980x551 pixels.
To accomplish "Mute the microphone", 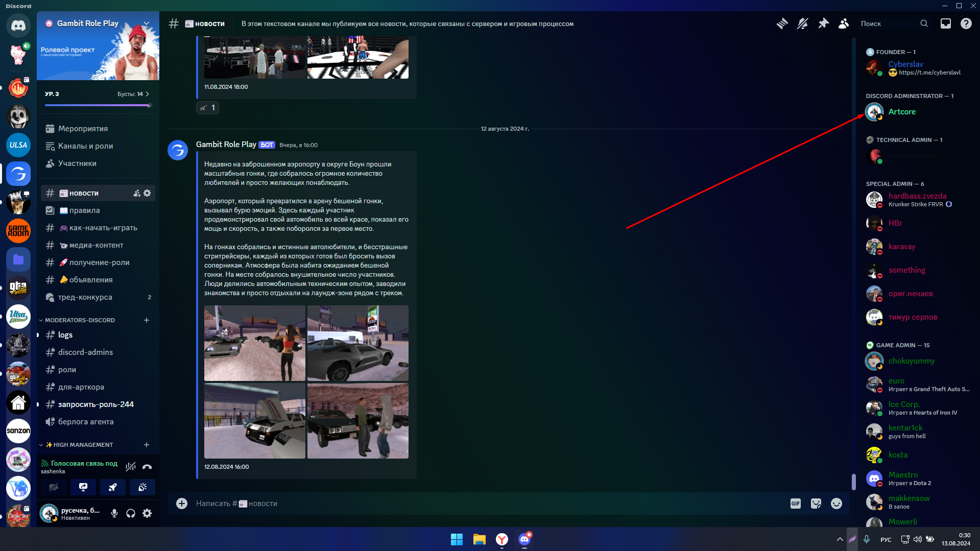I will [x=114, y=513].
